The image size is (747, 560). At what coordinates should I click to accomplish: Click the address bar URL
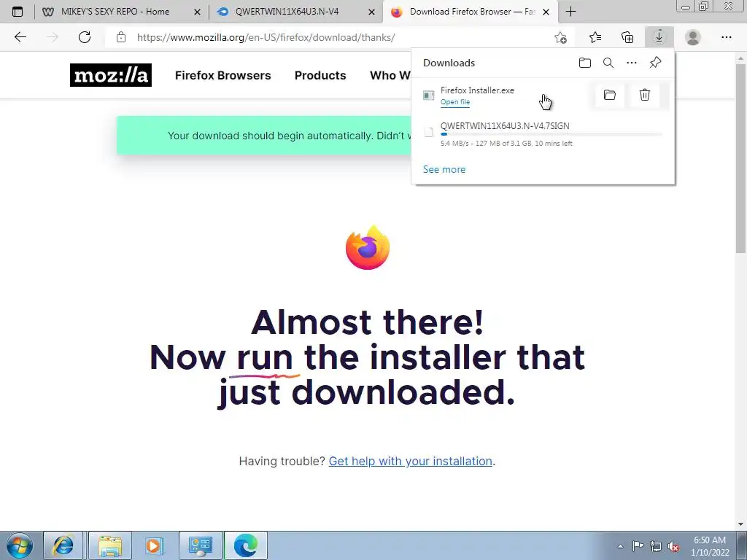pyautogui.click(x=266, y=38)
